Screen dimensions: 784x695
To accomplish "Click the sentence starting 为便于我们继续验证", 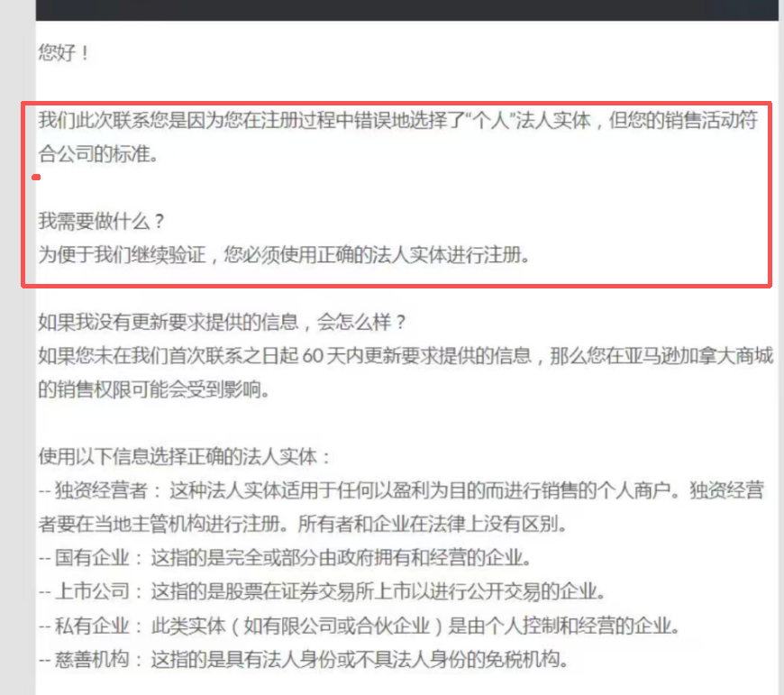I will pos(284,254).
